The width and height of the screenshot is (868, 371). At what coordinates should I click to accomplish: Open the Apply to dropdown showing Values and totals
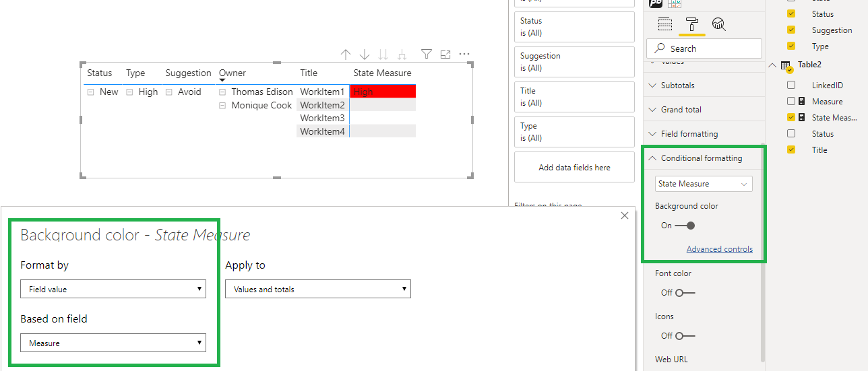[x=318, y=290]
